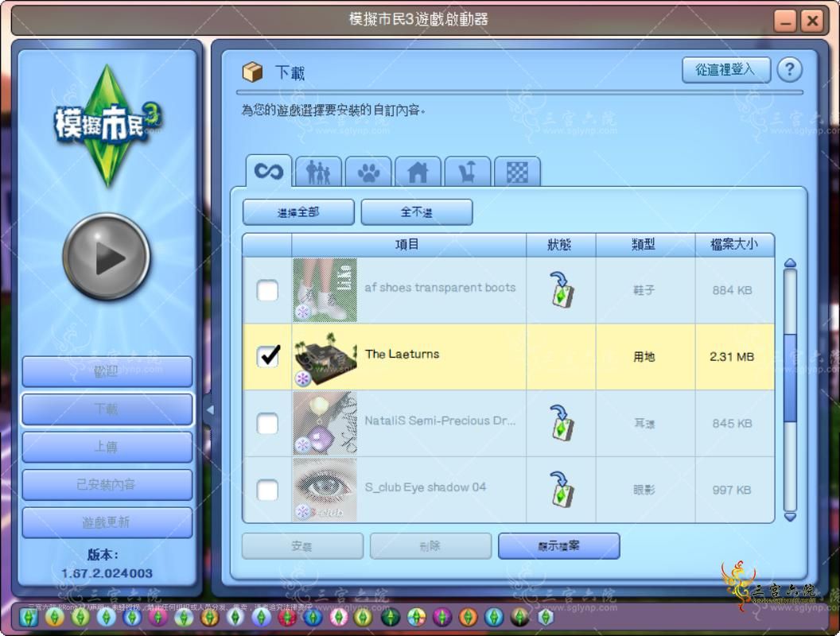Close the launcher window
This screenshot has height=636, width=840.
[x=813, y=21]
